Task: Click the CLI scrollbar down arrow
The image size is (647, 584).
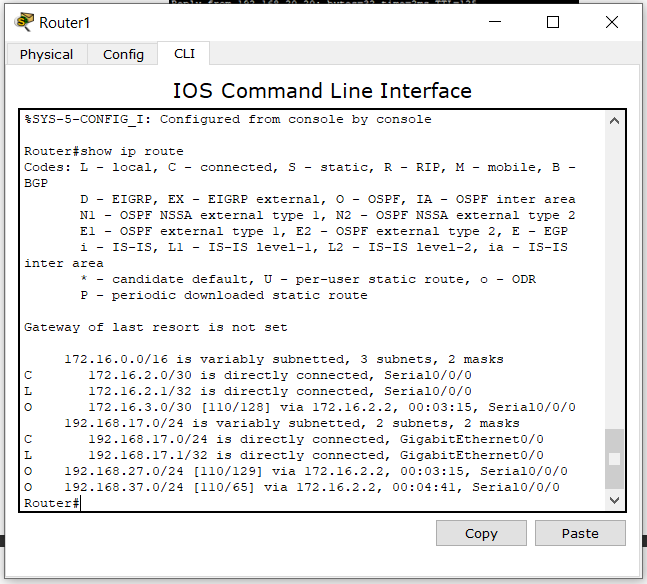Action: pos(614,500)
